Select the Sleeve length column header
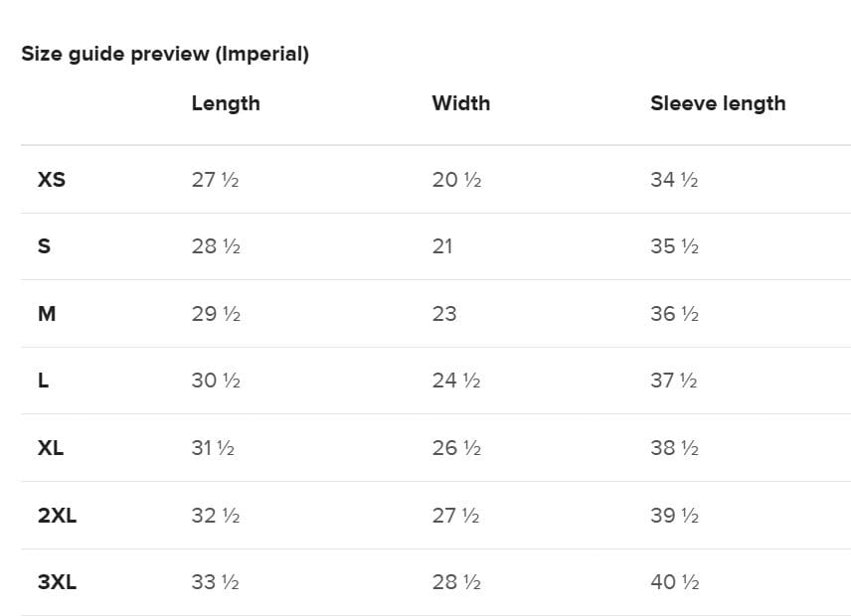Screen dimensions: 851x616 click(x=718, y=103)
